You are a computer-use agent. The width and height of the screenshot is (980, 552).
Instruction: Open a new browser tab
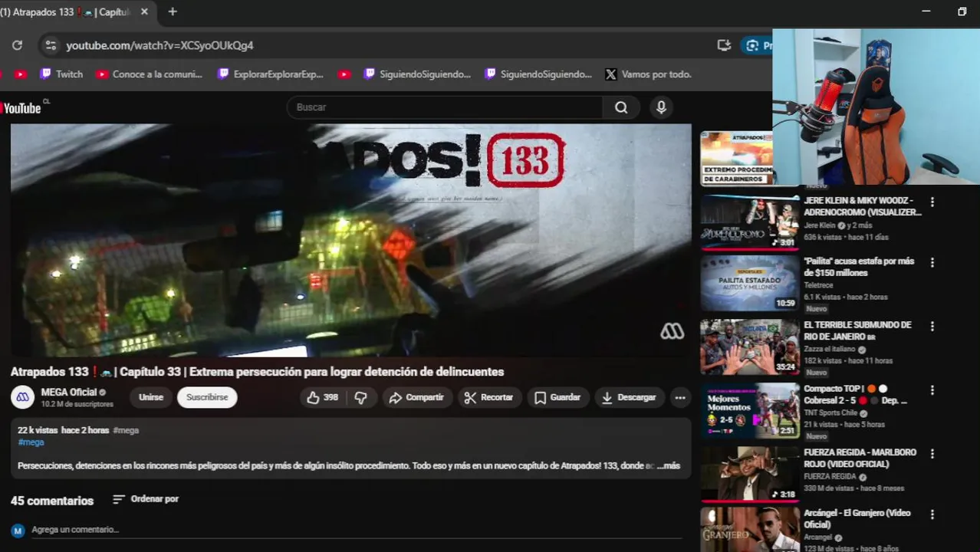173,12
